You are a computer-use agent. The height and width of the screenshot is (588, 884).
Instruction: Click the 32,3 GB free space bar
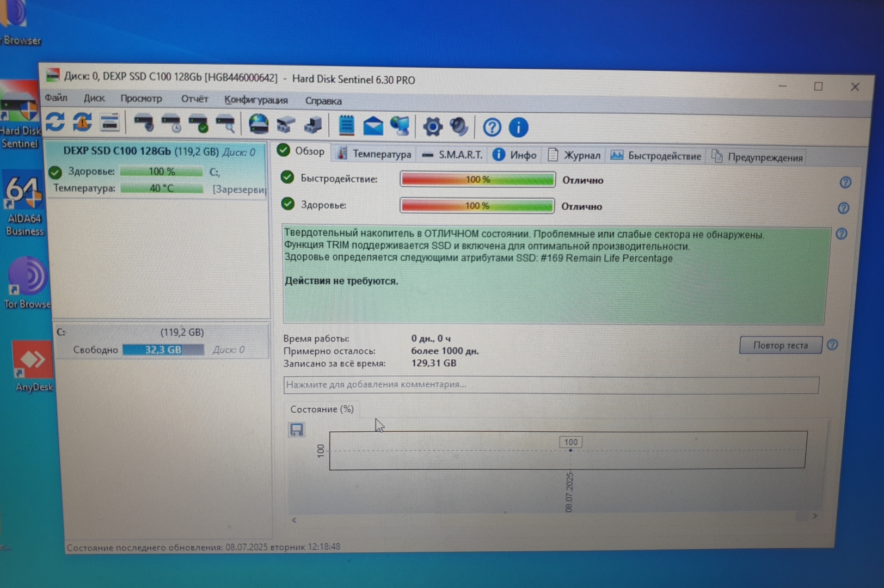(x=163, y=350)
